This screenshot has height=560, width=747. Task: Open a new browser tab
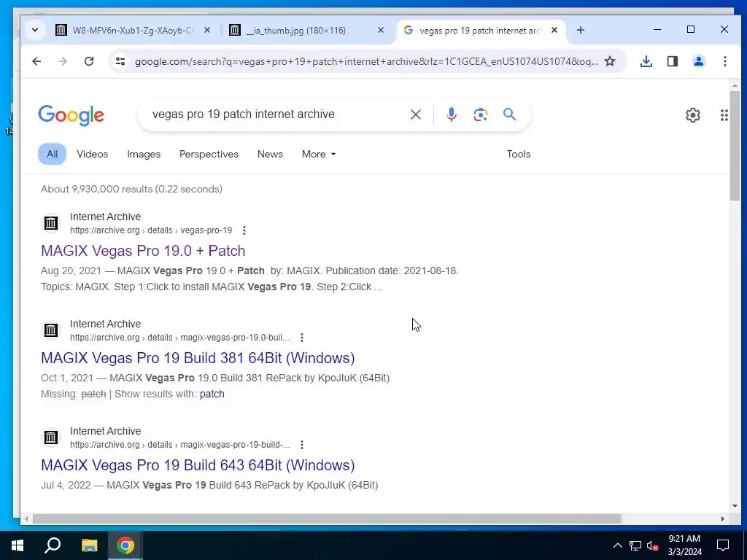point(580,30)
